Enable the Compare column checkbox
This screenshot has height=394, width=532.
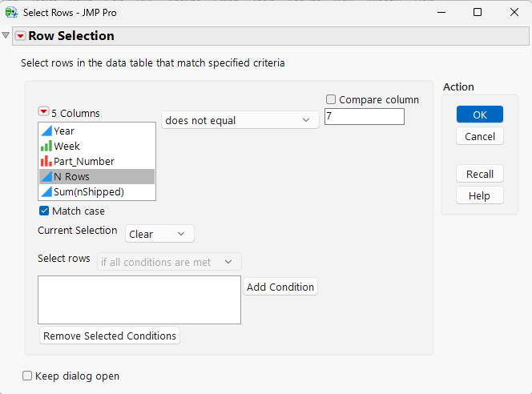(x=331, y=100)
